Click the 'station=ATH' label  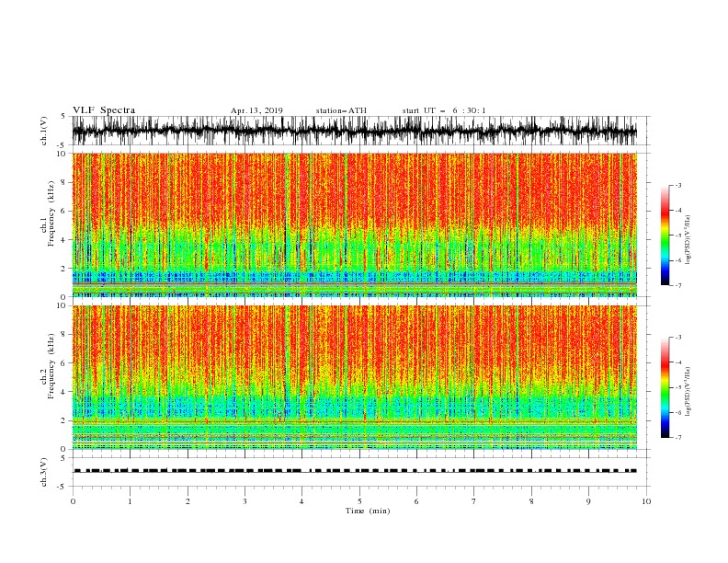(x=341, y=110)
